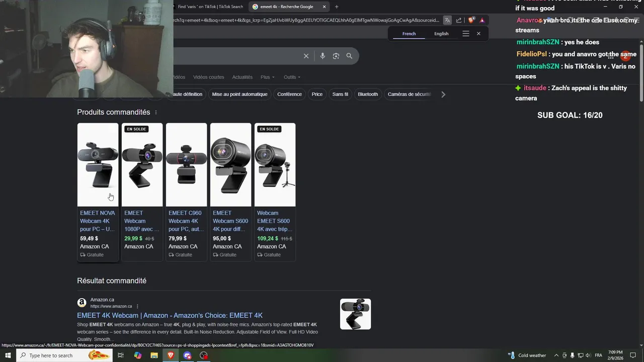Screen dimensions: 644x362
Task: Click the taskbar clock showing 7:09 PM
Action: point(615,355)
